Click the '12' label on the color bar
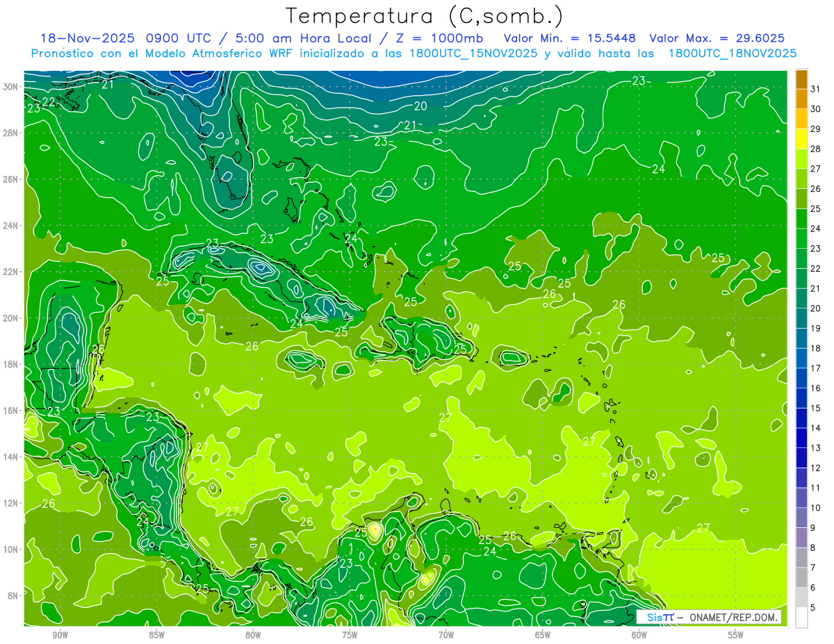Viewport: 834px width, 644px height. (816, 468)
